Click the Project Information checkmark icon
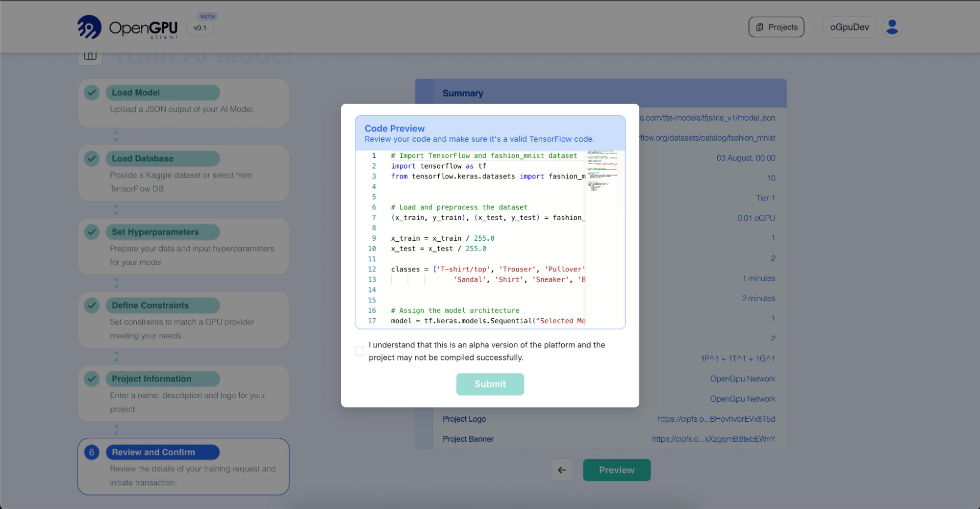The image size is (980, 509). click(x=92, y=379)
